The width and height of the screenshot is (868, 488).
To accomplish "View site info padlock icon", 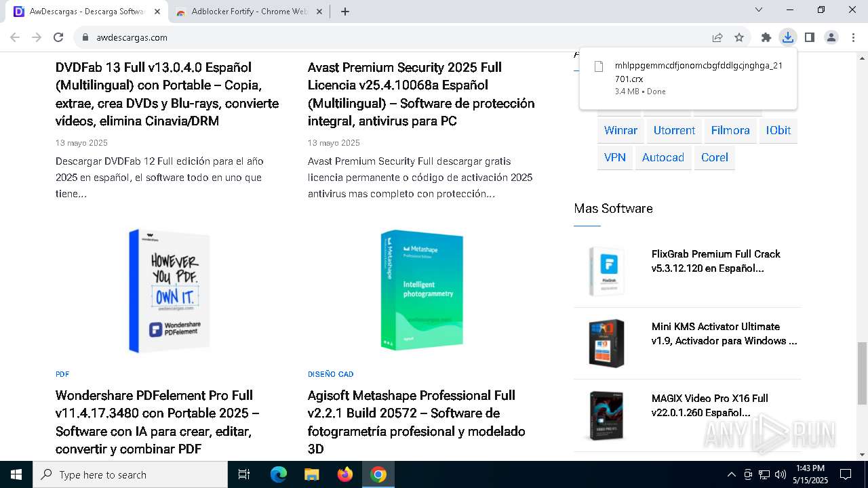I will pos(85,37).
